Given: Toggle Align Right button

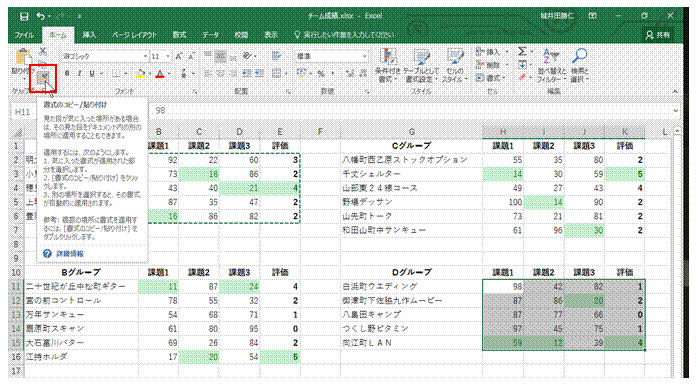Looking at the screenshot, I should [232, 73].
